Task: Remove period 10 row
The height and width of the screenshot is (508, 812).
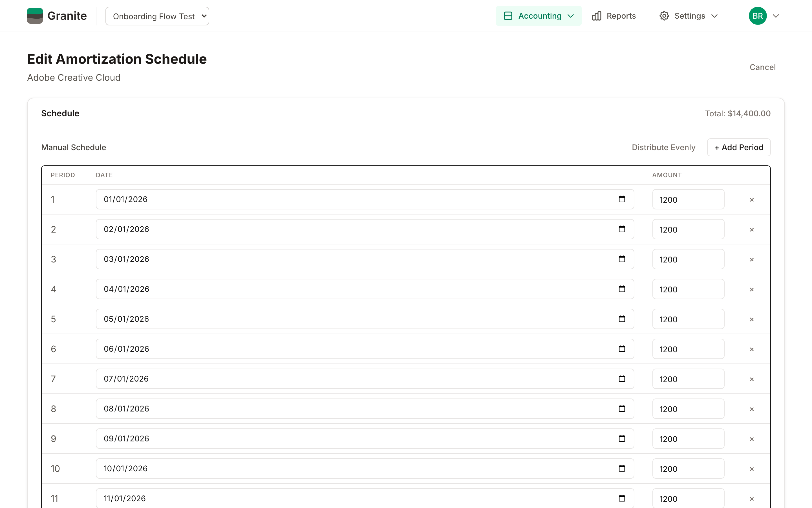Action: click(752, 469)
